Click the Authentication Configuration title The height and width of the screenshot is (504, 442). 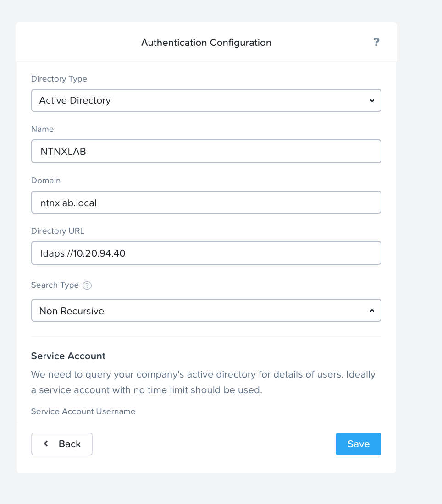206,43
